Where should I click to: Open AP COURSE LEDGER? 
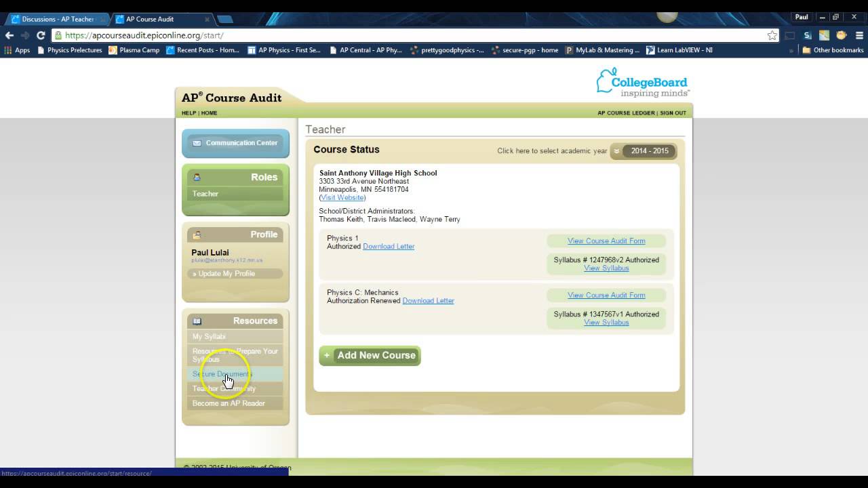point(626,113)
